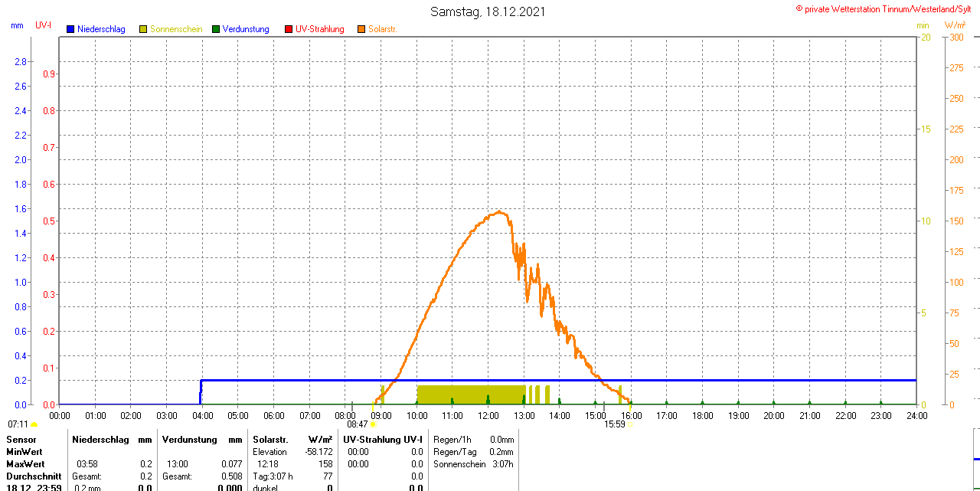
Task: Click the UV-Strahlung legend text
Action: tap(319, 29)
